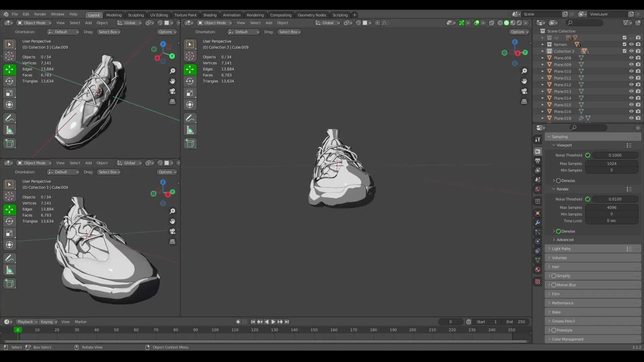
Task: Disable Plane.013 in renders via camera icon
Action: click(x=639, y=91)
